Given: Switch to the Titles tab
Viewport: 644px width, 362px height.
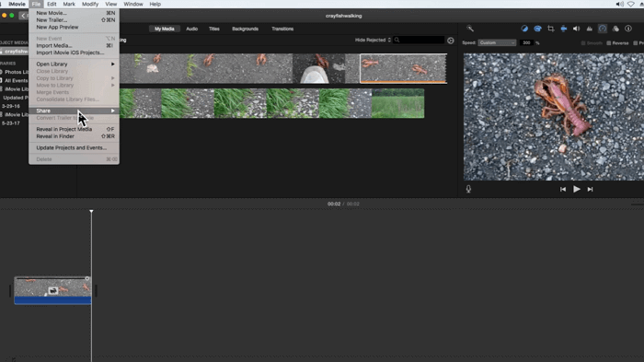Looking at the screenshot, I should coord(214,29).
